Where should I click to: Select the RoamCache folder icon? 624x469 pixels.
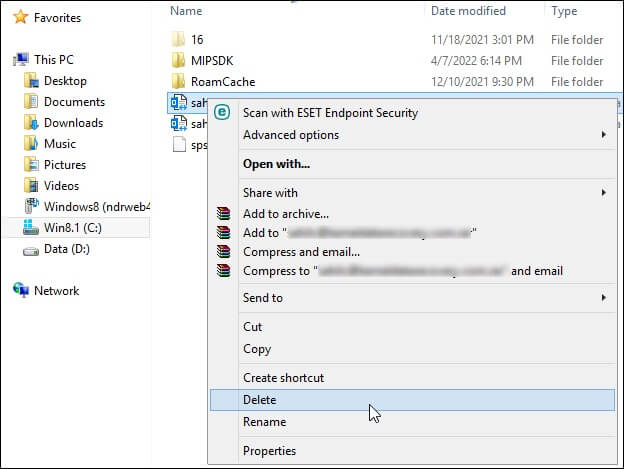tap(179, 81)
